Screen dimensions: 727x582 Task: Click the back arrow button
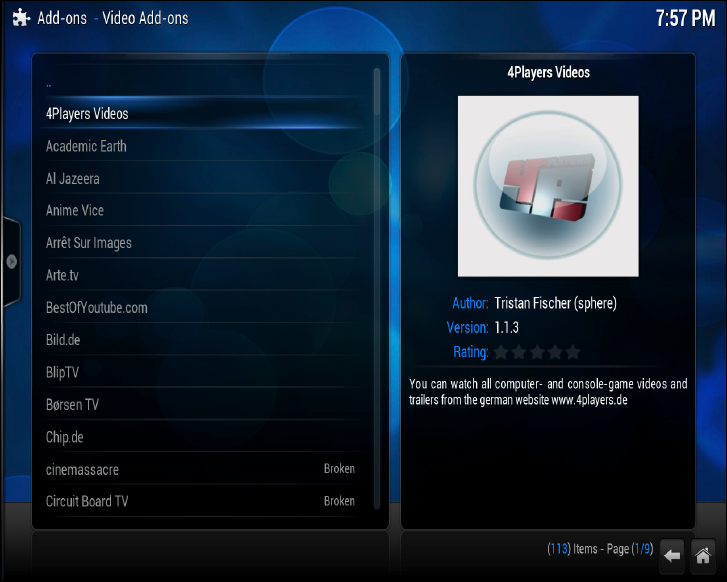point(671,555)
